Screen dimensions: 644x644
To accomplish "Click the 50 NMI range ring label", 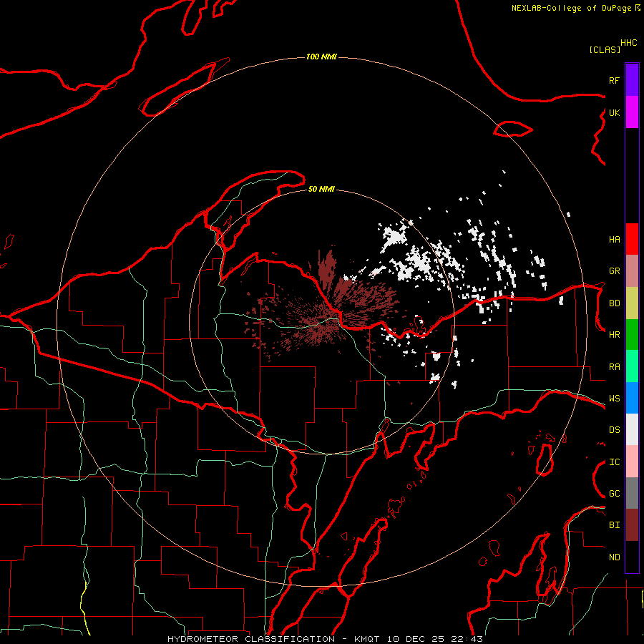I will pos(321,189).
